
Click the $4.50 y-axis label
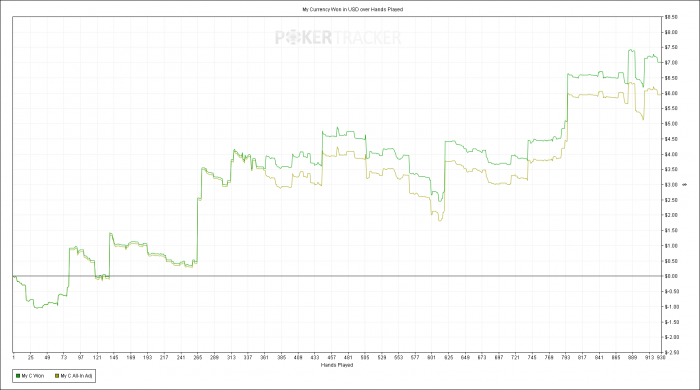[671, 139]
